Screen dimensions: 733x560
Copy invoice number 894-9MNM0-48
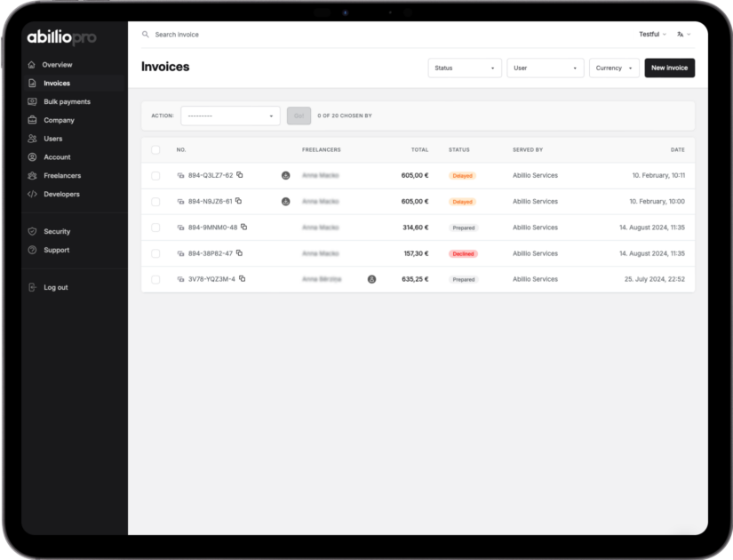[x=243, y=227]
